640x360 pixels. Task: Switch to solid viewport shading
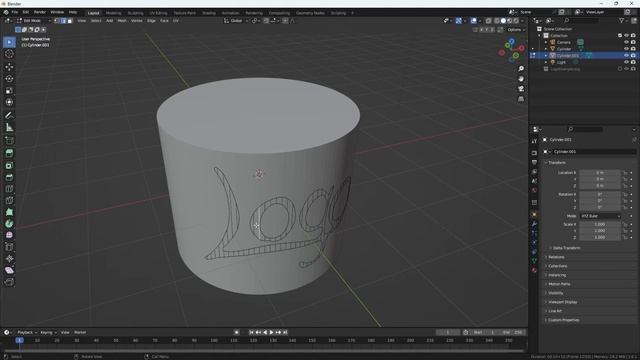[503, 20]
